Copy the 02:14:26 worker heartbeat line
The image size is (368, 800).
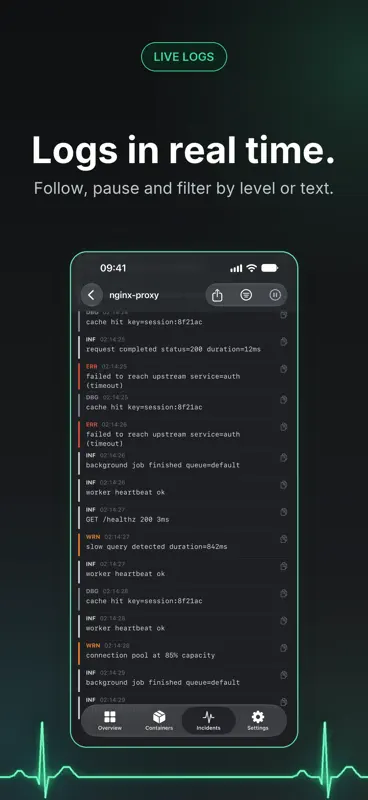click(x=284, y=485)
